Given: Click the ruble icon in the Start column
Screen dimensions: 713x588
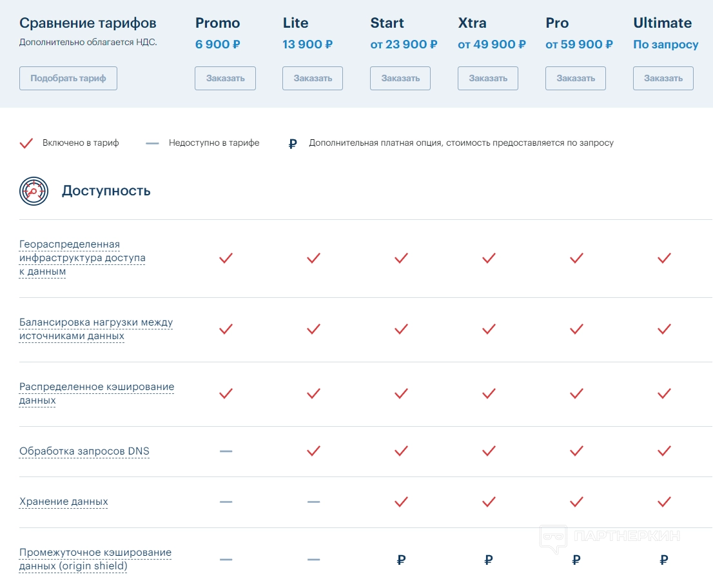Looking at the screenshot, I should pos(401,560).
